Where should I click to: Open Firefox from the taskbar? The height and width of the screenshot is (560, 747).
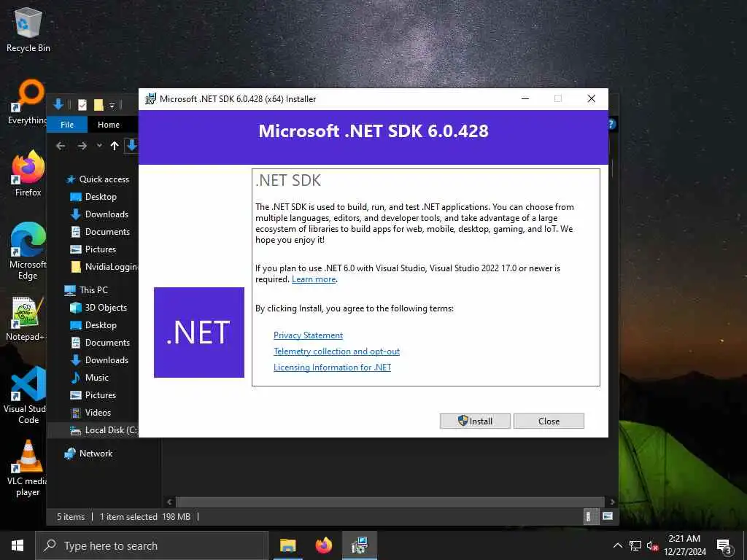click(x=323, y=545)
